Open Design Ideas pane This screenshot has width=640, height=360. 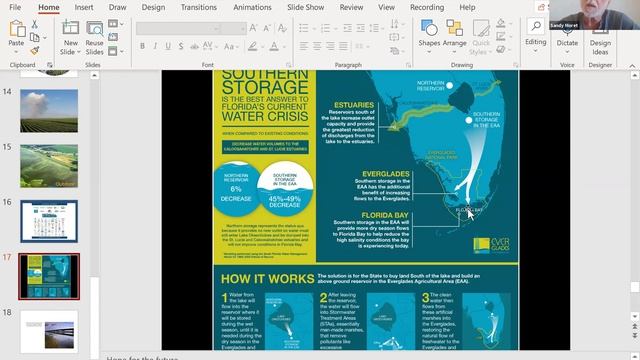pyautogui.click(x=600, y=42)
